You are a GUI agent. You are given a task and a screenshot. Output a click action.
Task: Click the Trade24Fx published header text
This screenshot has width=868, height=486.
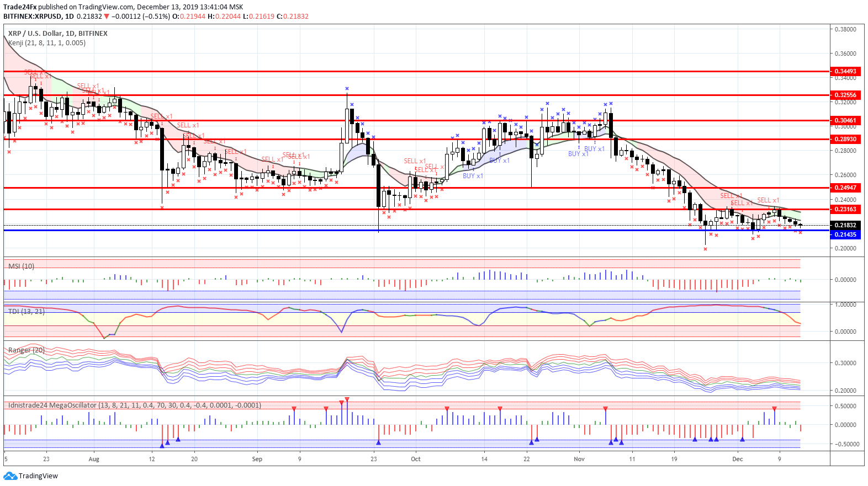(123, 7)
